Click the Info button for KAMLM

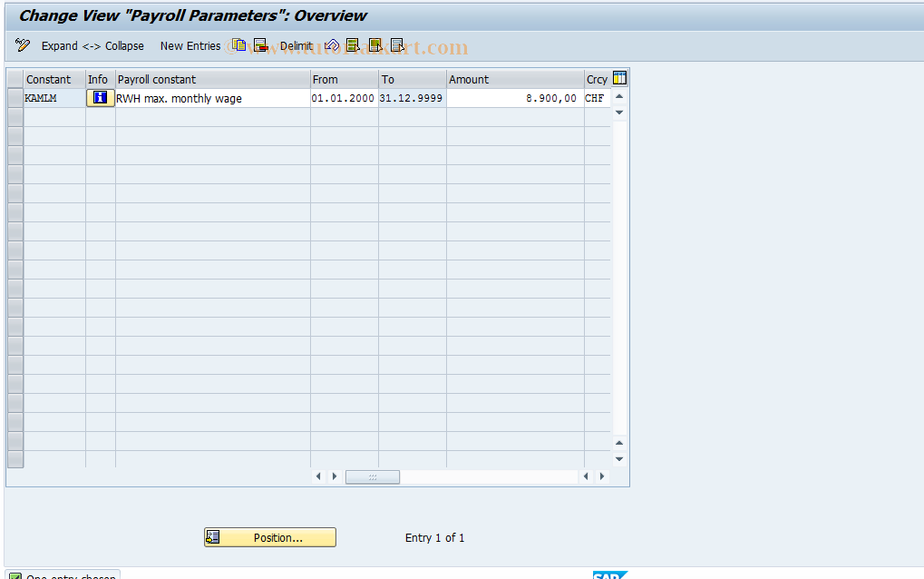[100, 98]
